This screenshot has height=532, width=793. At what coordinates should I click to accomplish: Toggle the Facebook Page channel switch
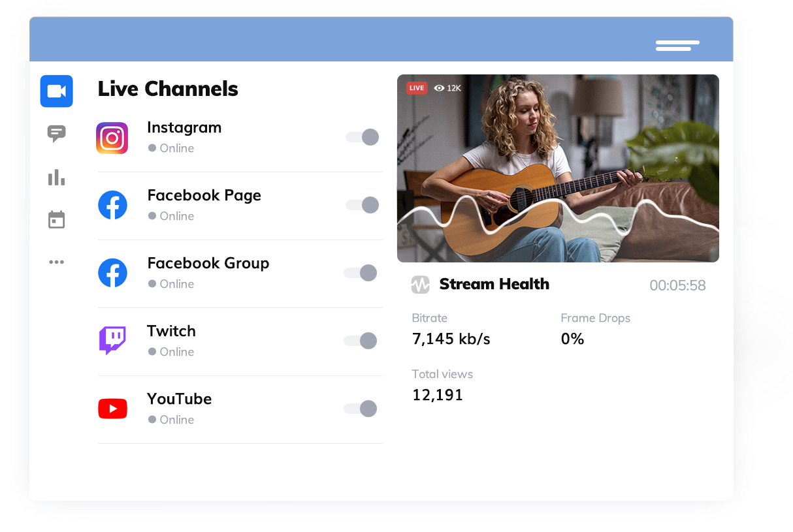click(363, 205)
